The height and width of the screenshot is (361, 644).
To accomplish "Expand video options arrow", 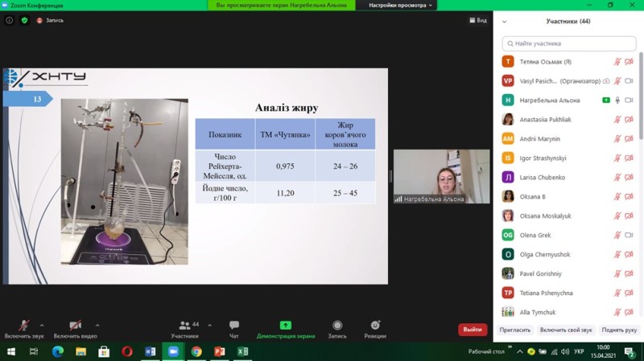I will tap(97, 326).
